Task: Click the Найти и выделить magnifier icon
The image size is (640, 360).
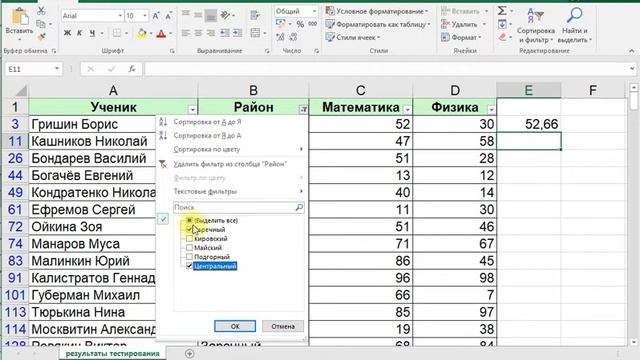Action: tap(574, 16)
